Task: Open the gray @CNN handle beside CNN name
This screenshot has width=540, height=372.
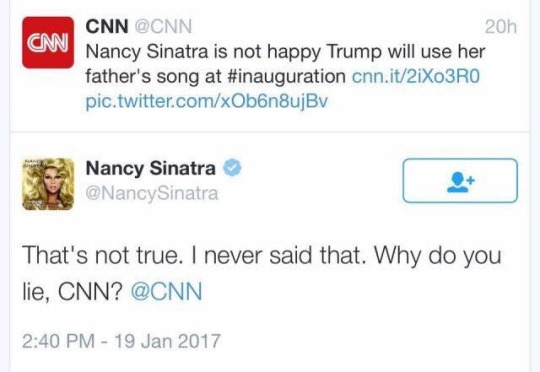Action: (163, 27)
